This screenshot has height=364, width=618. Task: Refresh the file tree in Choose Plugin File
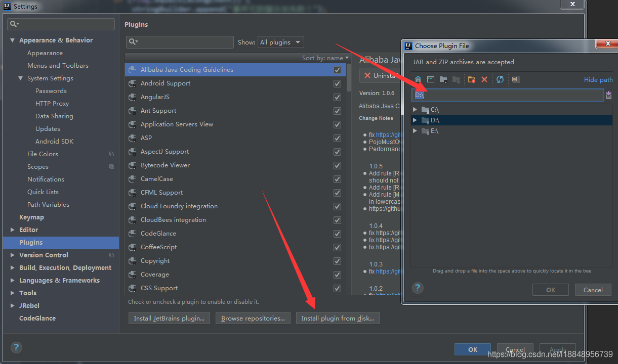(x=500, y=79)
